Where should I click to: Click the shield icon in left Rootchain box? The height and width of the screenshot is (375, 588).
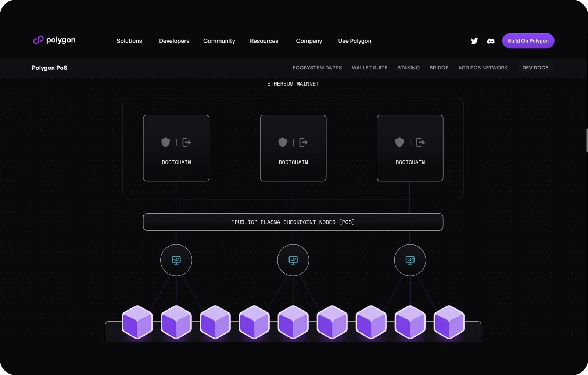pos(166,142)
